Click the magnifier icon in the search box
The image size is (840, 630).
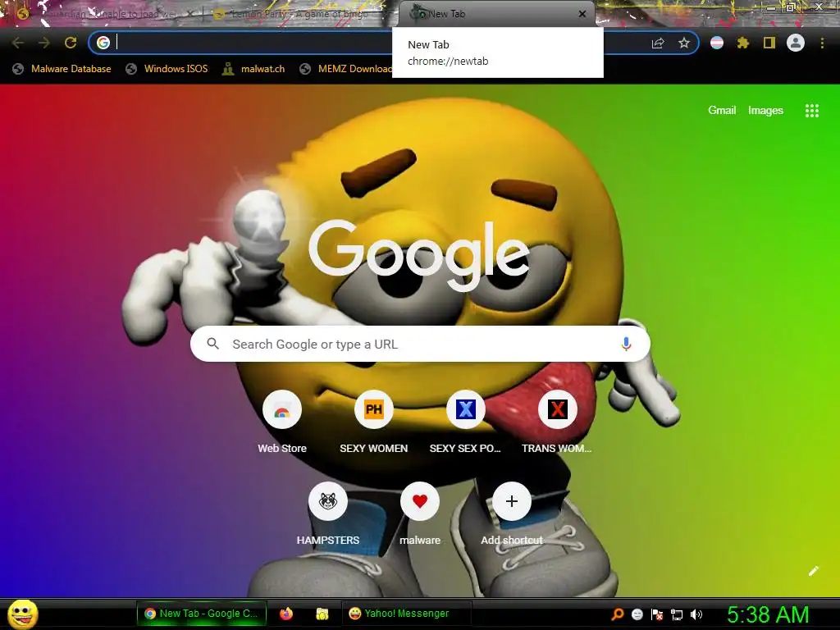click(x=212, y=344)
